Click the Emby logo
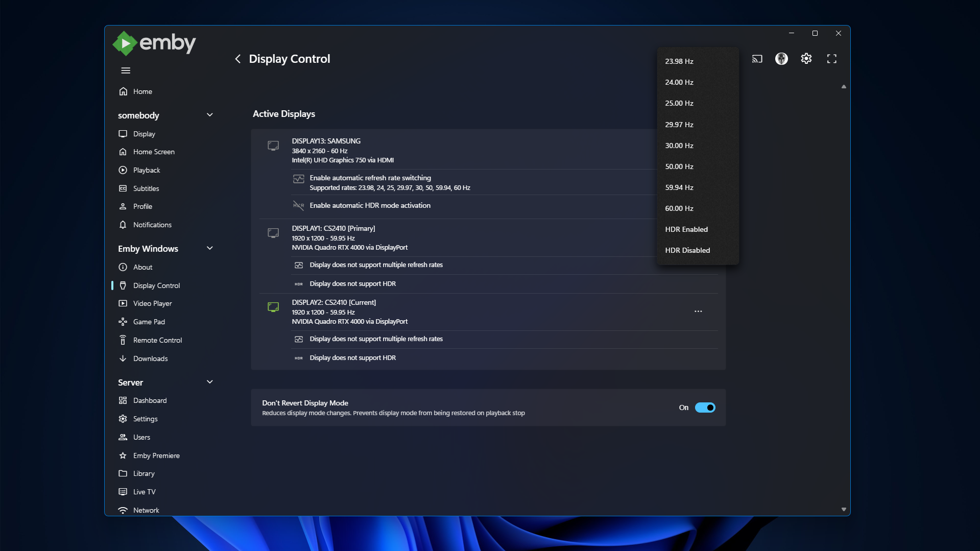The height and width of the screenshot is (551, 980). coord(154,43)
